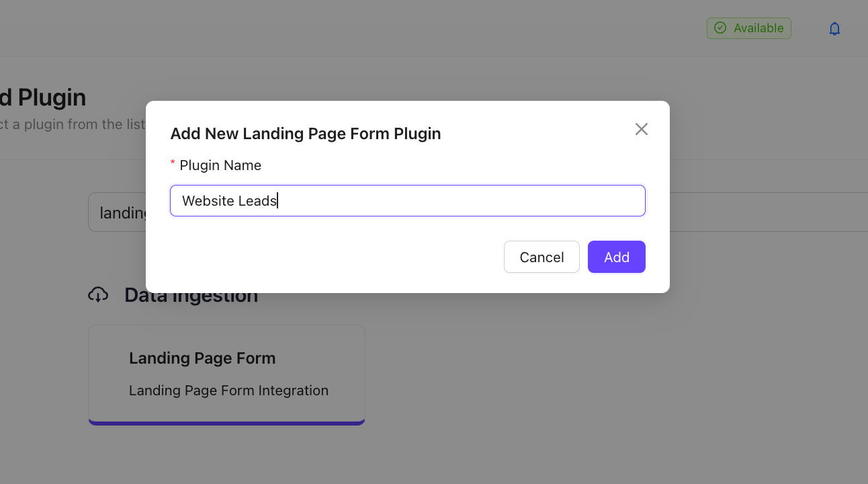868x484 pixels.
Task: Click Landing Page Form Integration description
Action: (x=228, y=391)
